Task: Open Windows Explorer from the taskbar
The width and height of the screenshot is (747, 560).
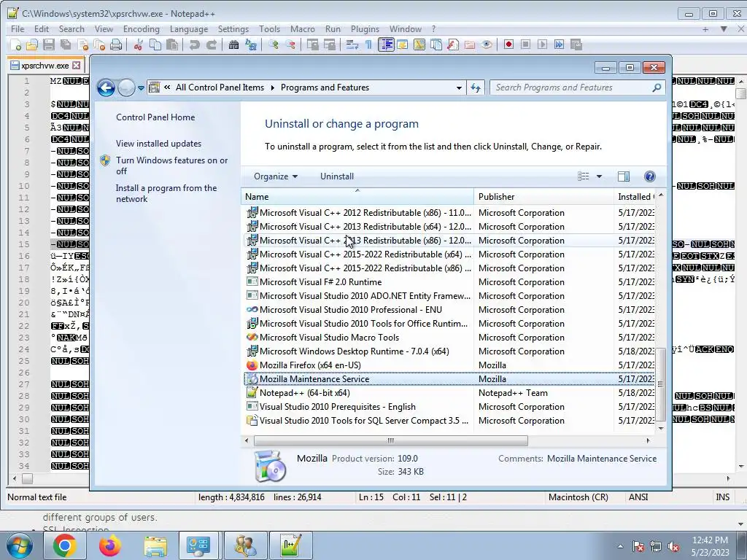Action: [x=155, y=545]
